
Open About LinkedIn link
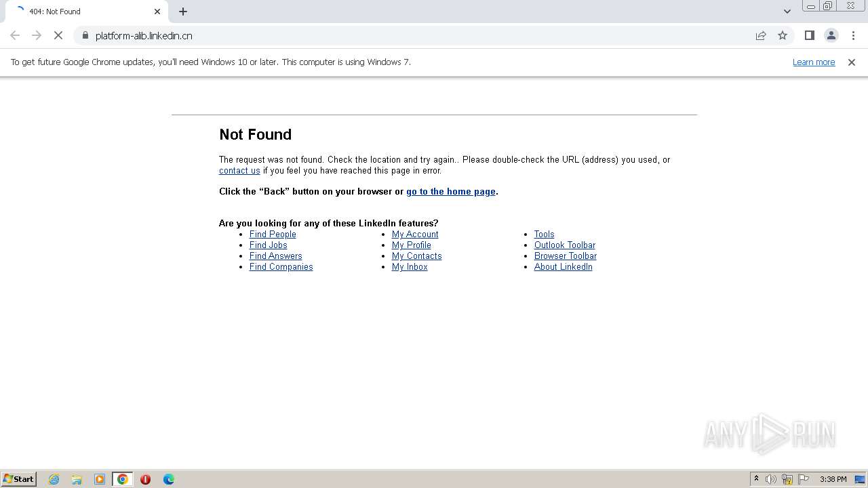click(x=563, y=267)
